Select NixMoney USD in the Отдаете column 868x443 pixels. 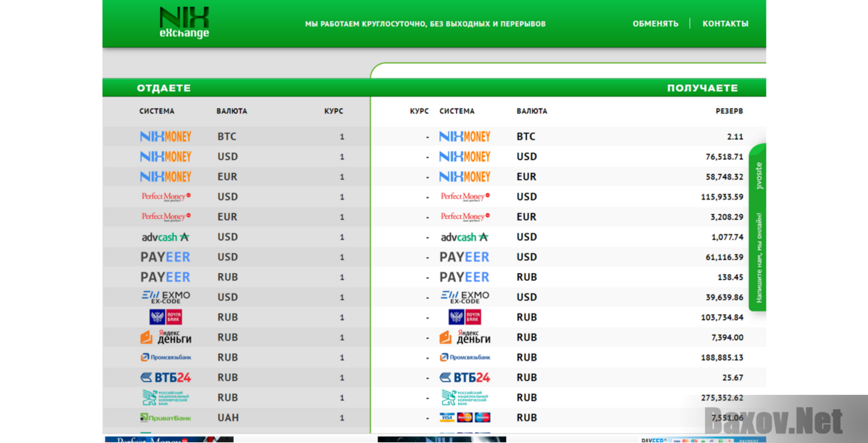[236, 157]
